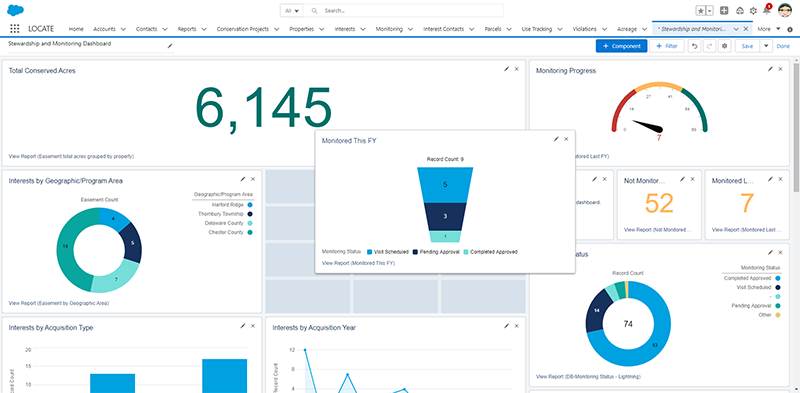Edit the Monitored This FY component
The width and height of the screenshot is (800, 393).
click(556, 139)
